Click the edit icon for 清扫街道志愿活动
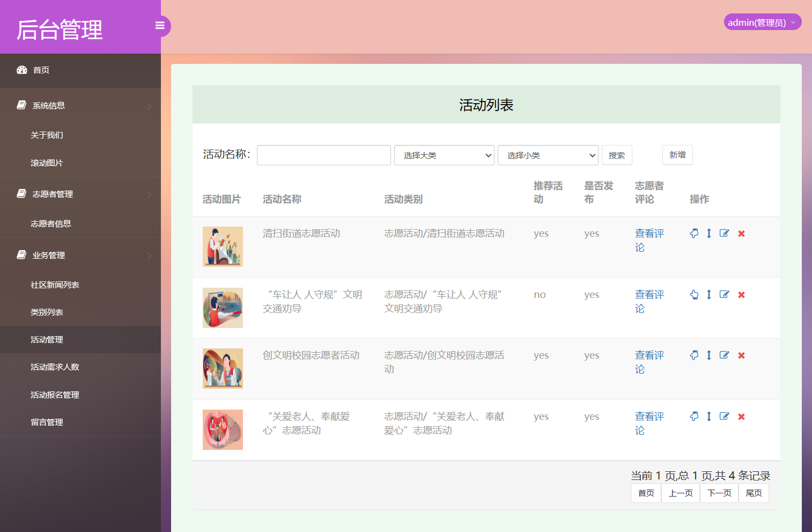This screenshot has height=532, width=812. (724, 233)
